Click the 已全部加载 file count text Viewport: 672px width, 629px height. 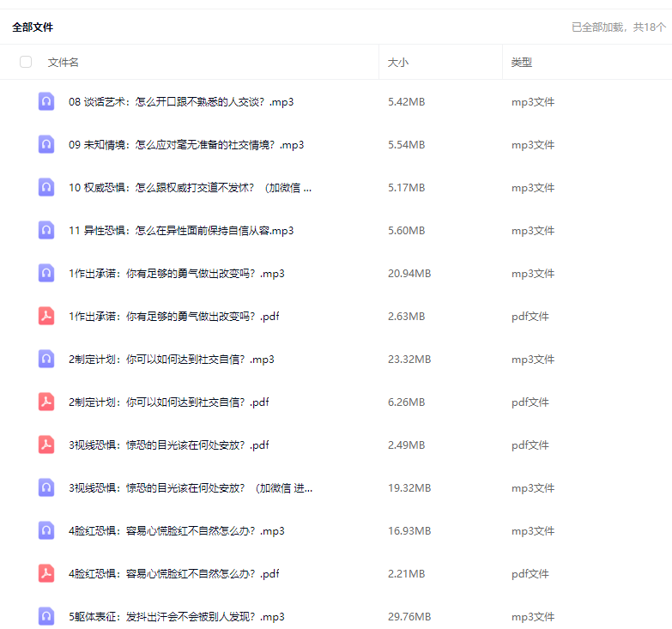(618, 27)
